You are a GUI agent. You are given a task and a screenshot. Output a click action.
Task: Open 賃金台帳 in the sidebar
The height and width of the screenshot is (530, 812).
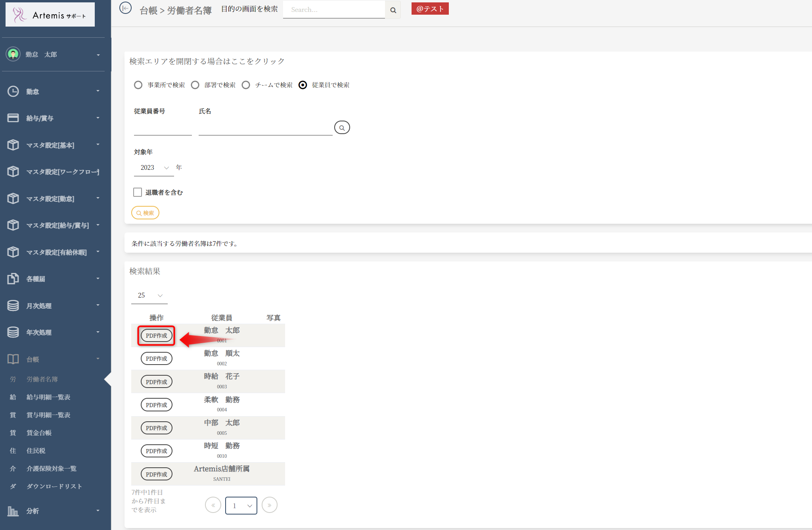[x=39, y=433]
